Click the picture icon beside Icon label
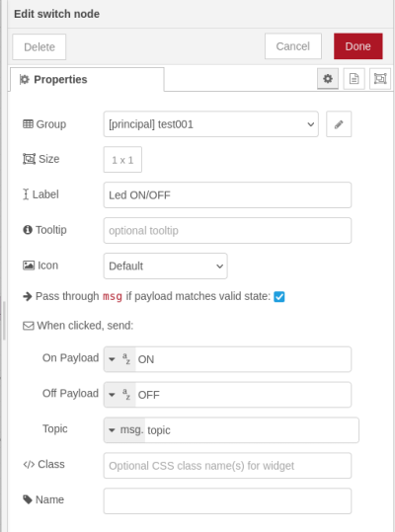Image resolution: width=395 pixels, height=532 pixels. coord(29,266)
